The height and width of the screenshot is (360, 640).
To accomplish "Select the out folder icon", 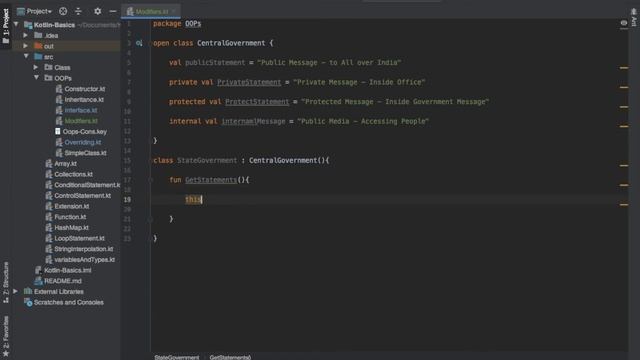I will (x=38, y=46).
